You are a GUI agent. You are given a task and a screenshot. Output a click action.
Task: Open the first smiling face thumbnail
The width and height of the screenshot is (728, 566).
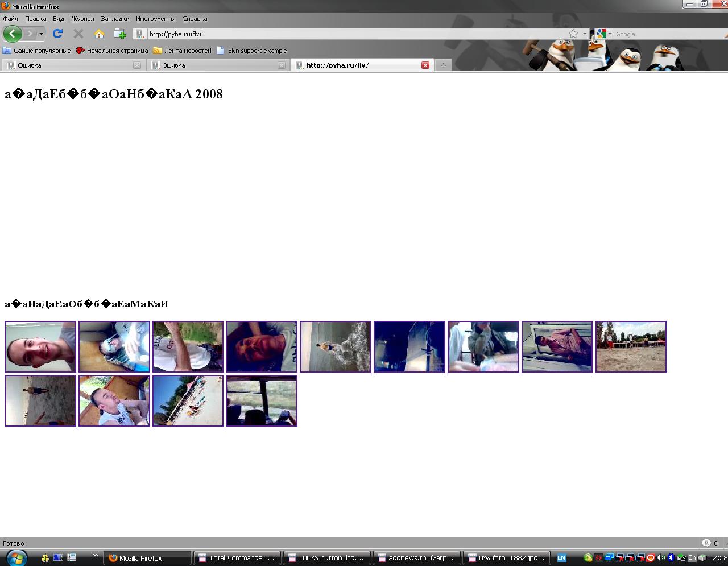tap(40, 346)
